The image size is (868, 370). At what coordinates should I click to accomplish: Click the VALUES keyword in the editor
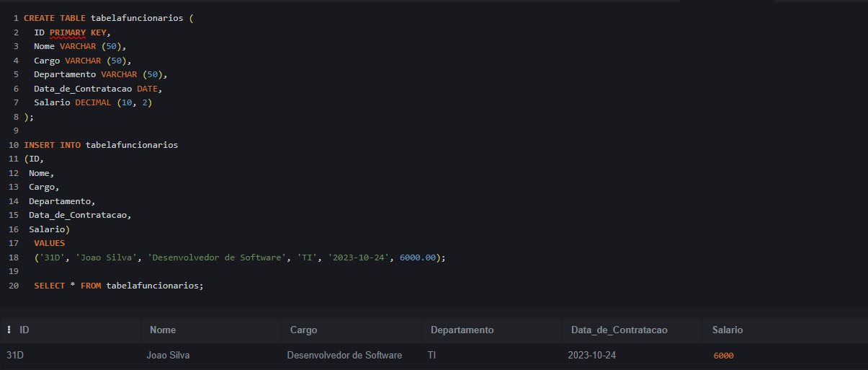49,243
